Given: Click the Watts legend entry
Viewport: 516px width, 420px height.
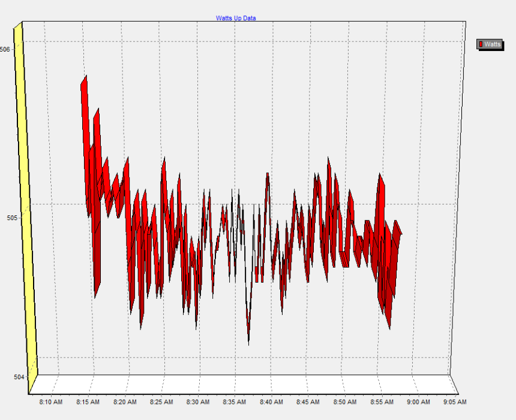Looking at the screenshot, I should tap(490, 44).
